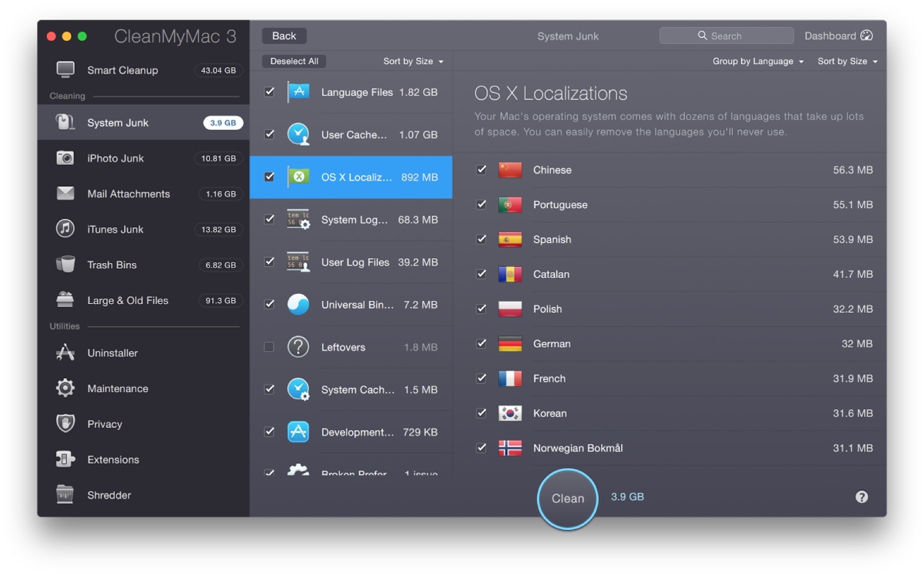
Task: Uncheck the User Cache checkbox
Action: 270,134
